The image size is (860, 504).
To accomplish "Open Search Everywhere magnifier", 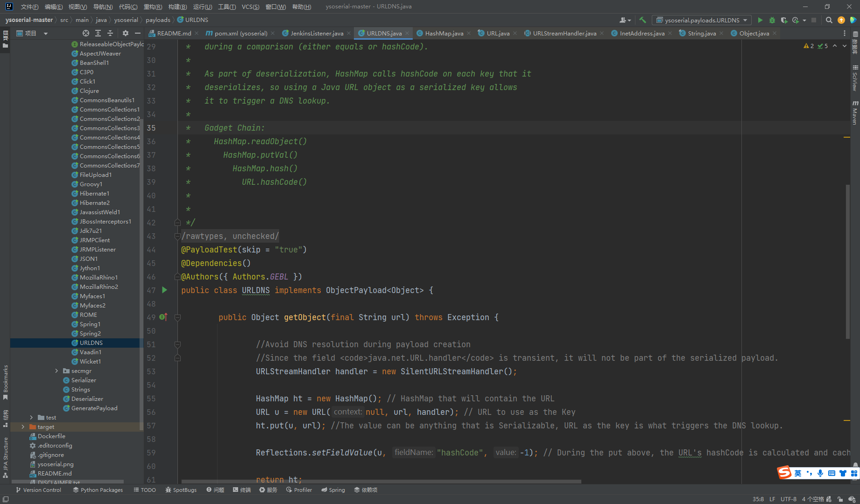I will click(829, 20).
